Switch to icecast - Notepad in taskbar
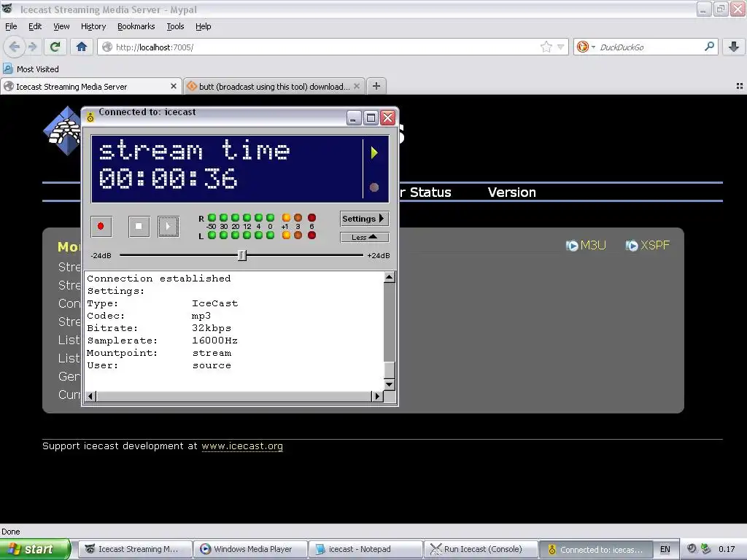The width and height of the screenshot is (747, 560). (x=365, y=549)
